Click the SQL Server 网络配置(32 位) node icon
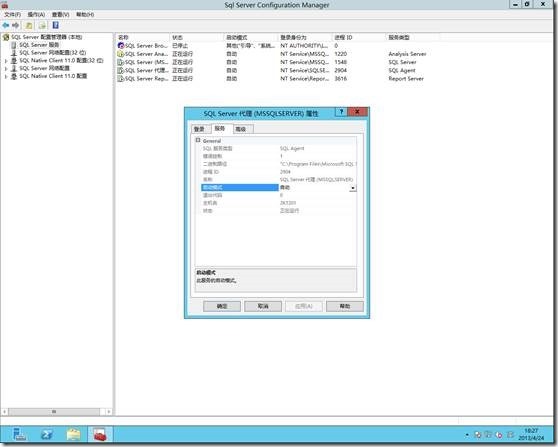The image size is (558, 447). click(x=14, y=53)
